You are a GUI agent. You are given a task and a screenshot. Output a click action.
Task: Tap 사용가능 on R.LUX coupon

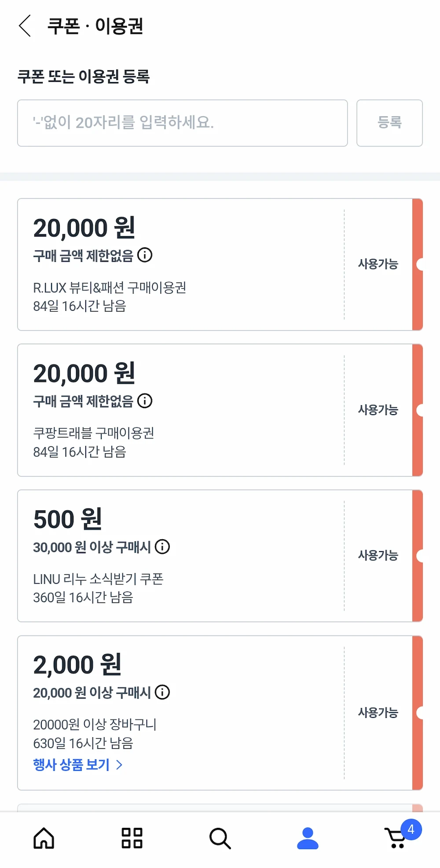tap(378, 264)
